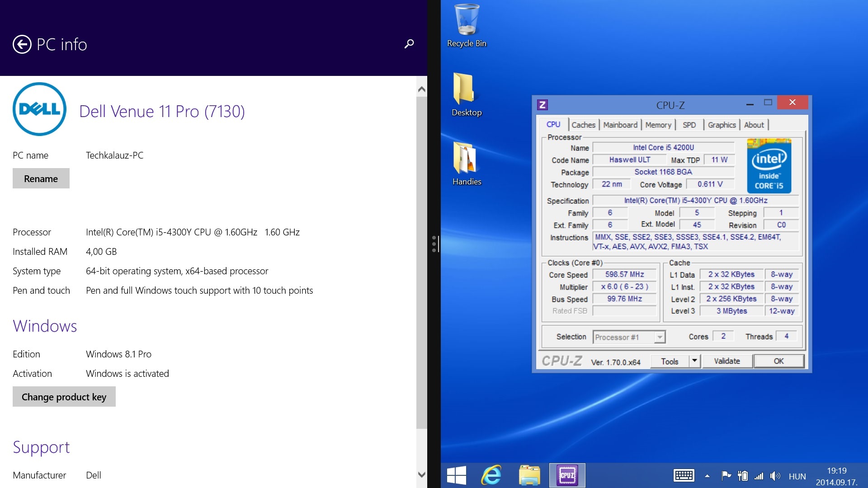Click Change product key button

pos(64,397)
